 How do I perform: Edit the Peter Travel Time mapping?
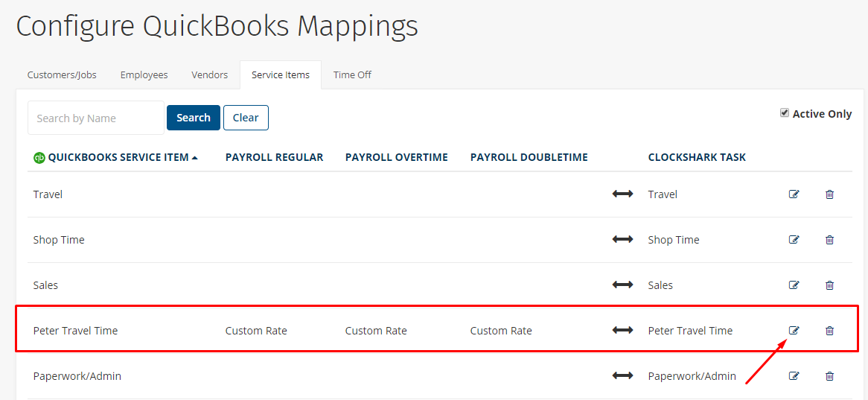794,331
